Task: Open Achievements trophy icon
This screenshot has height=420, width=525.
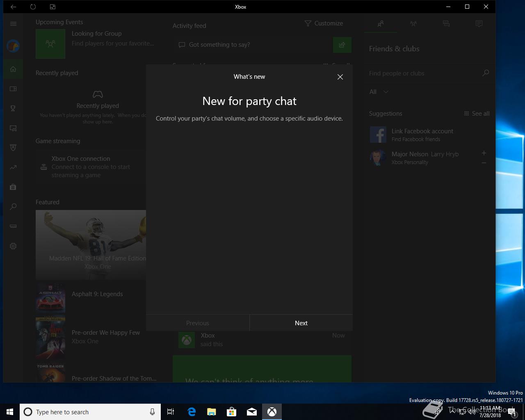Action: 13,108
